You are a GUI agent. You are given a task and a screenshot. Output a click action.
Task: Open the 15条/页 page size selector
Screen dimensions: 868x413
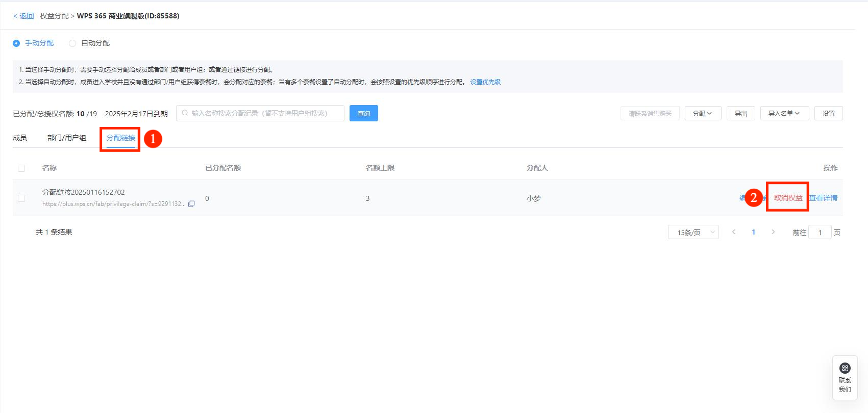693,233
